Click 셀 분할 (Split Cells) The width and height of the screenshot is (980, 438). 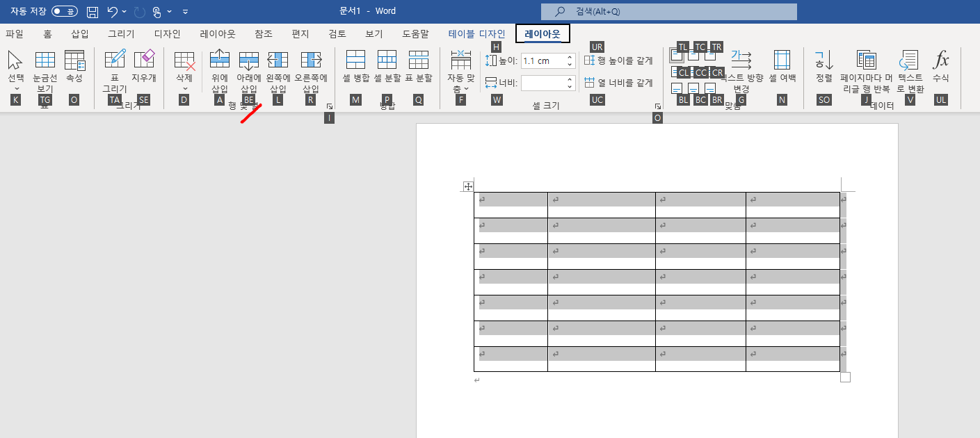click(x=387, y=67)
